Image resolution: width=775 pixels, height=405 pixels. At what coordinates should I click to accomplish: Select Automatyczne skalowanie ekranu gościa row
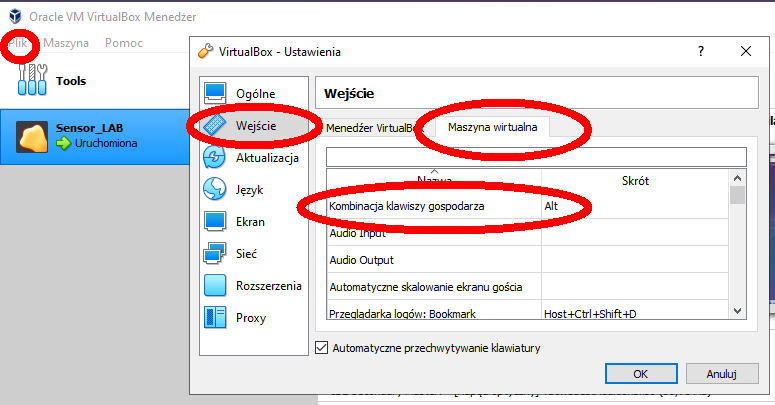pos(527,287)
